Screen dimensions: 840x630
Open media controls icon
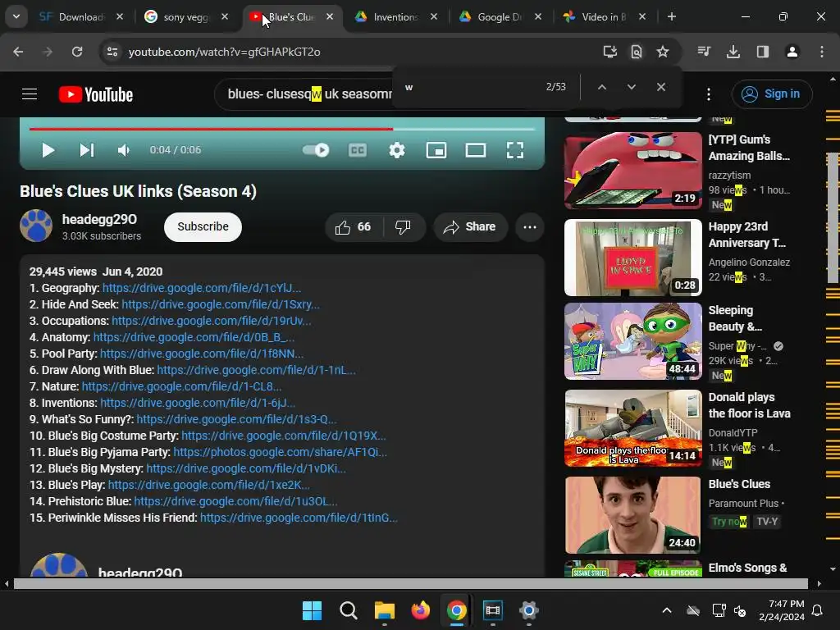704,52
